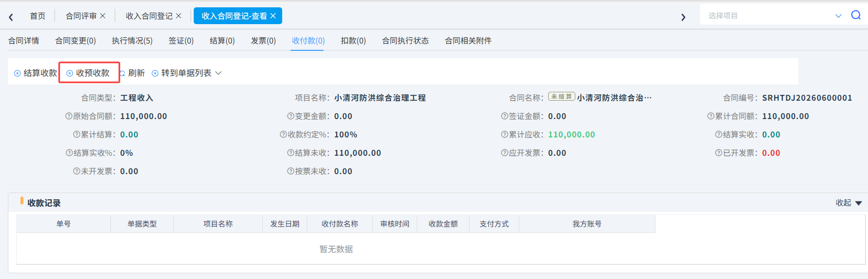868x279 pixels.
Task: Click the 结算收款 button
Action: [35, 73]
